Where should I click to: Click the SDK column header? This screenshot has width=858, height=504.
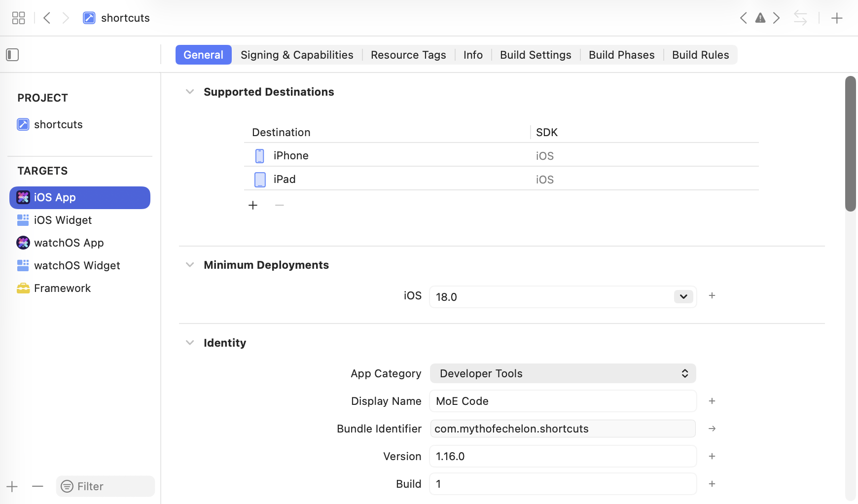pos(547,132)
